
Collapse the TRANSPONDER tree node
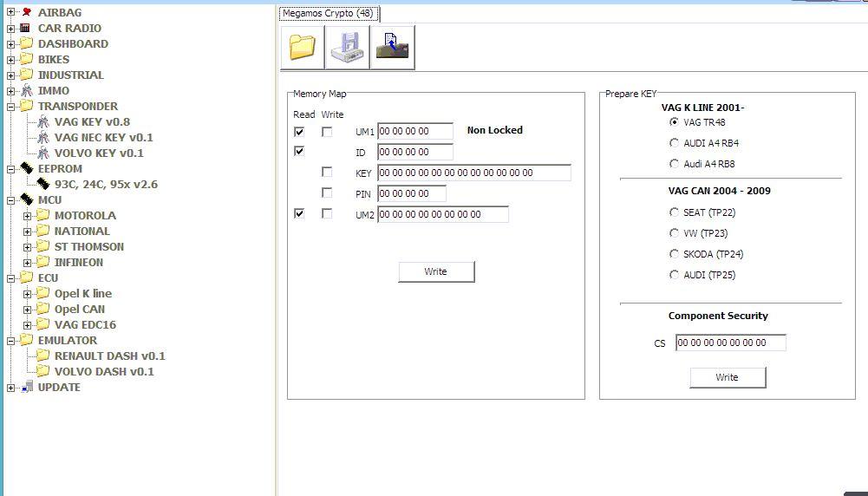click(x=10, y=107)
